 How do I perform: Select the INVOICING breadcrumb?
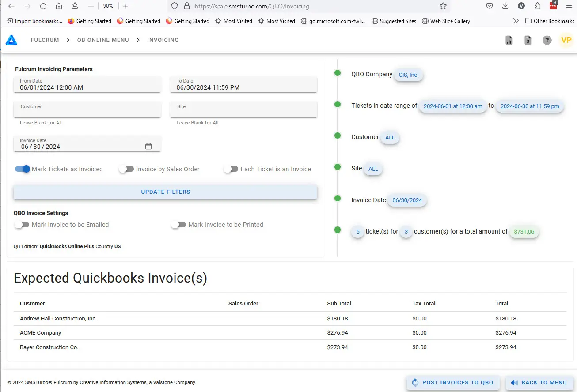click(x=163, y=40)
